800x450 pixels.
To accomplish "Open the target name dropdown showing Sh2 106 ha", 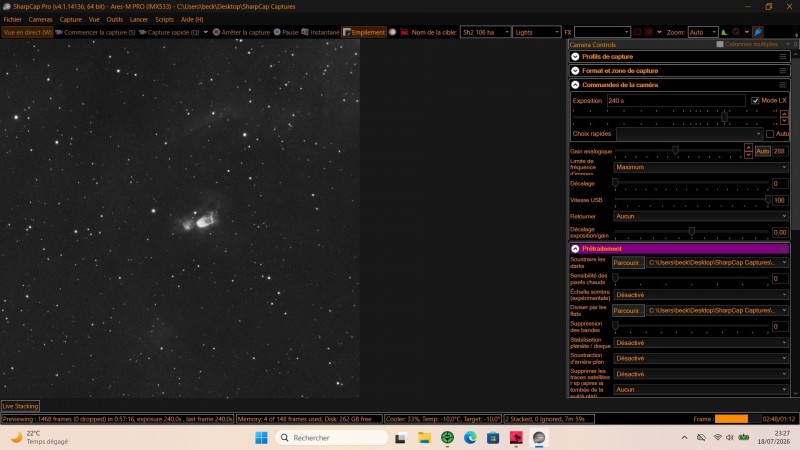I will pyautogui.click(x=485, y=32).
